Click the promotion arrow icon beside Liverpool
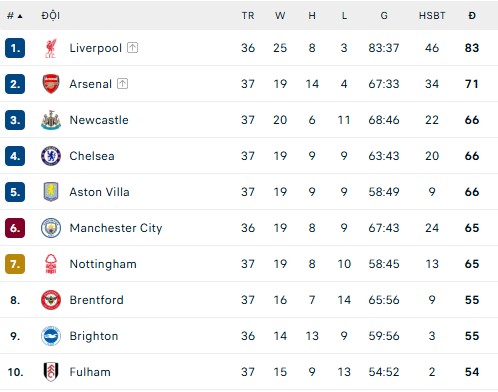 click(132, 48)
